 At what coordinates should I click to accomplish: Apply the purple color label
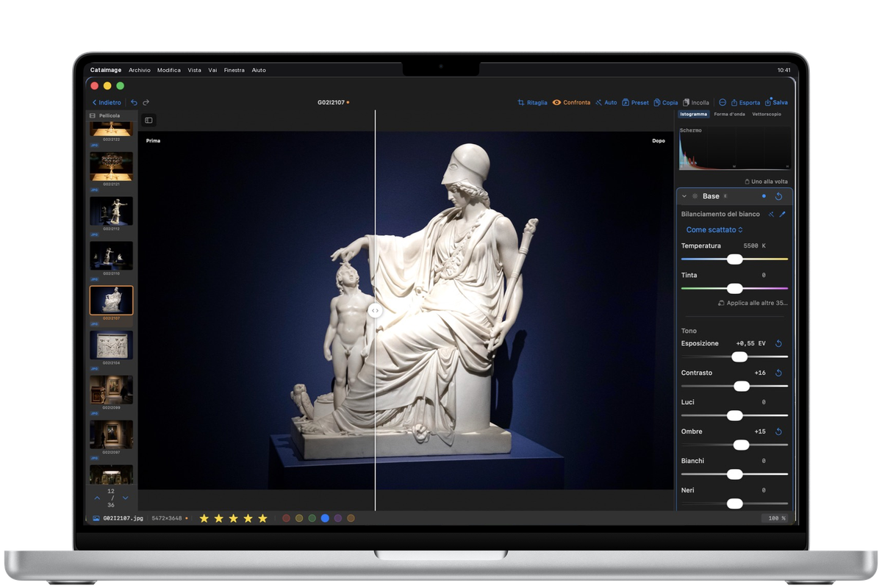pyautogui.click(x=338, y=518)
